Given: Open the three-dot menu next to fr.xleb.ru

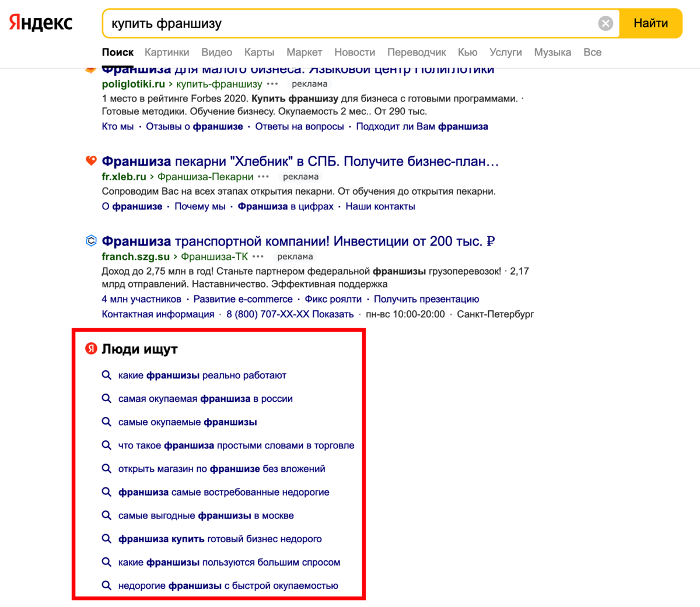Looking at the screenshot, I should click(264, 177).
